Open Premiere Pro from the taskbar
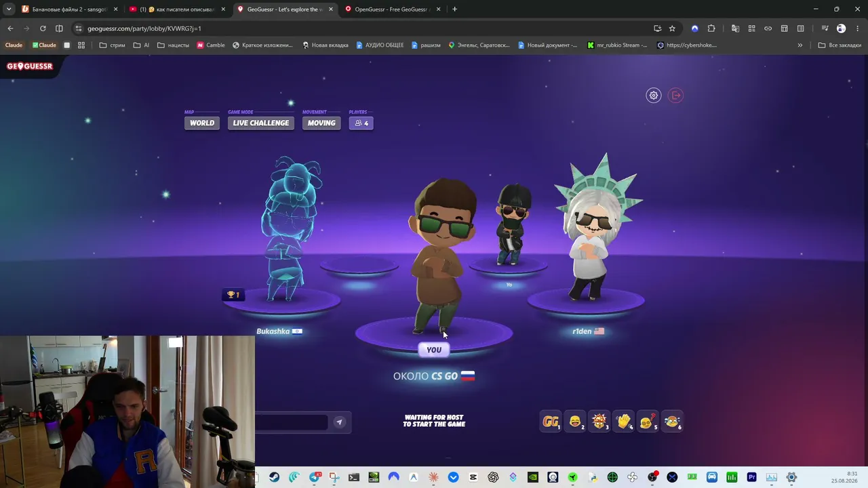Image resolution: width=868 pixels, height=488 pixels. [751, 477]
